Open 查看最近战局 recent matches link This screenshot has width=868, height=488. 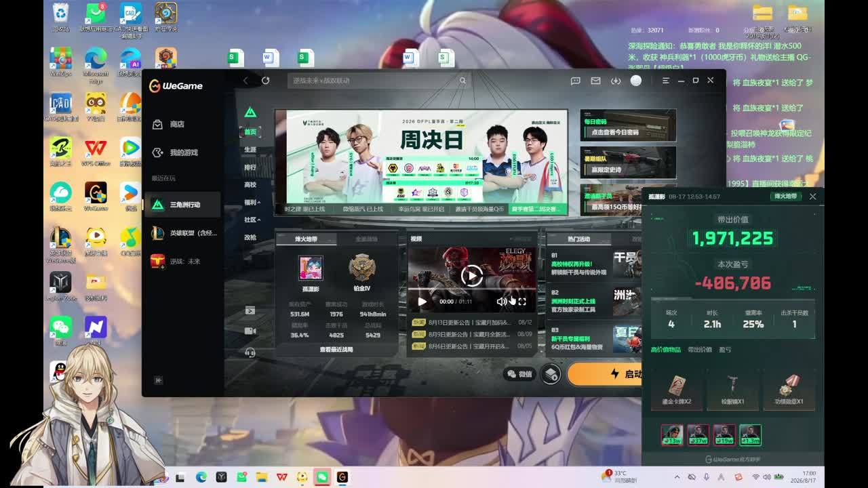point(336,350)
